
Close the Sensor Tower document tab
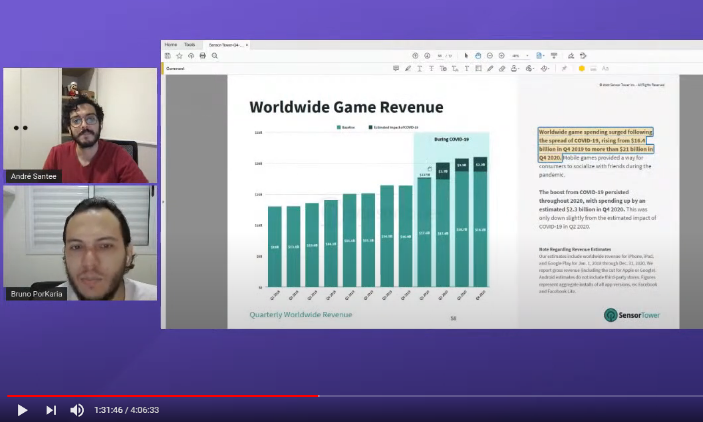pyautogui.click(x=247, y=45)
